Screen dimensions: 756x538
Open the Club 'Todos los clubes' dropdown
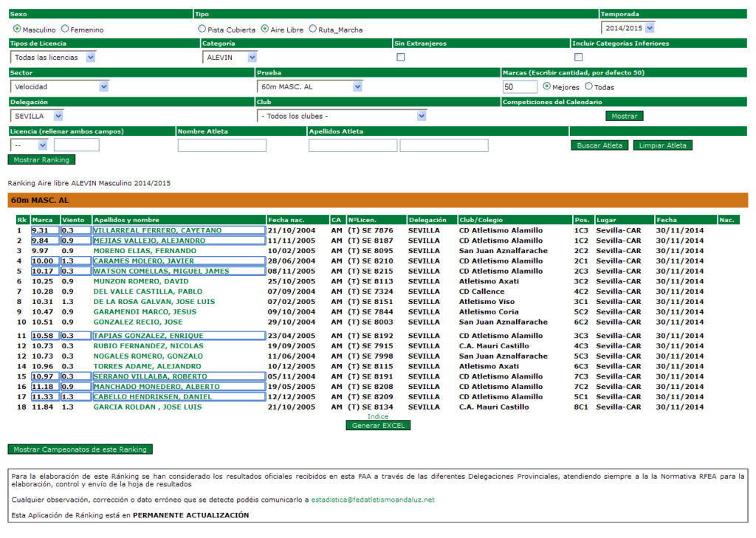(x=342, y=116)
